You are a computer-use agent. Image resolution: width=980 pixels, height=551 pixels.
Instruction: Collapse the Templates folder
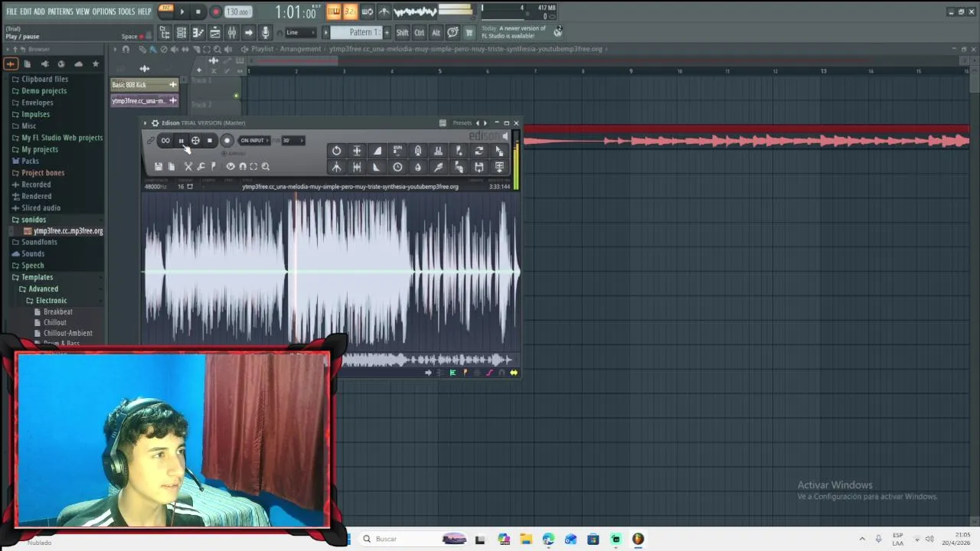click(37, 277)
